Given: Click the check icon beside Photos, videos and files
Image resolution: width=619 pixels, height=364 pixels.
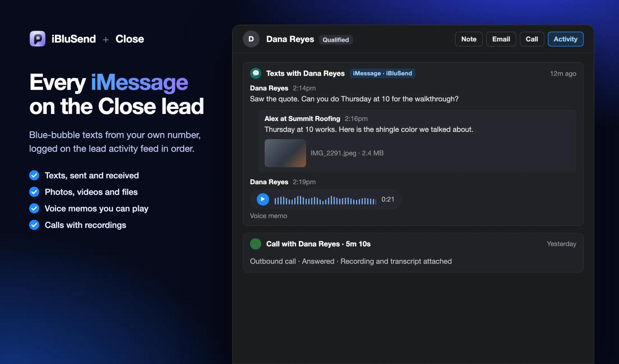Looking at the screenshot, I should coord(34,192).
